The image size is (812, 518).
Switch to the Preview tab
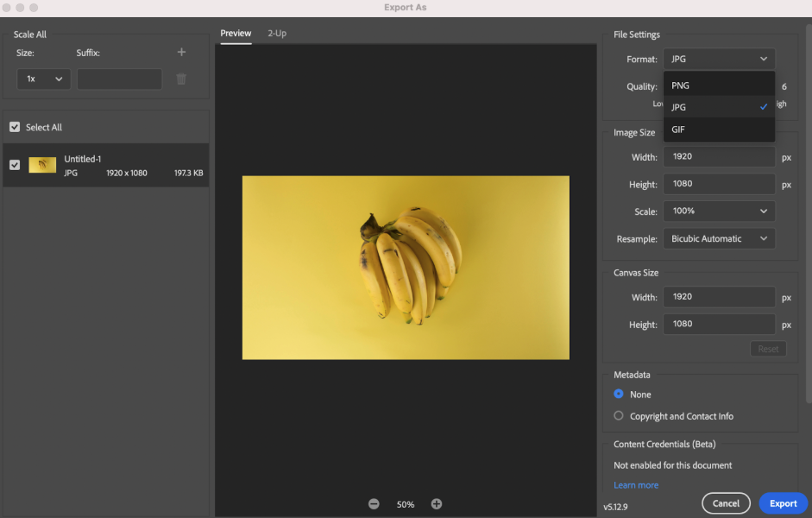click(236, 33)
